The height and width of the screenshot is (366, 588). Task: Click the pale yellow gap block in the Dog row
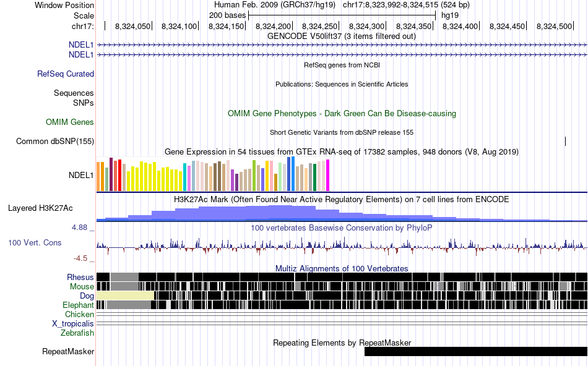coord(125,296)
